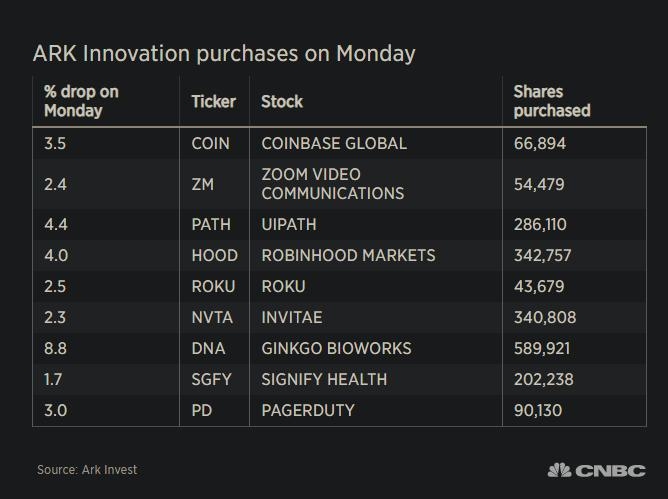Viewport: 668px width, 499px height.
Task: Click the 'Source: Ark Invest' text
Action: coord(87,469)
